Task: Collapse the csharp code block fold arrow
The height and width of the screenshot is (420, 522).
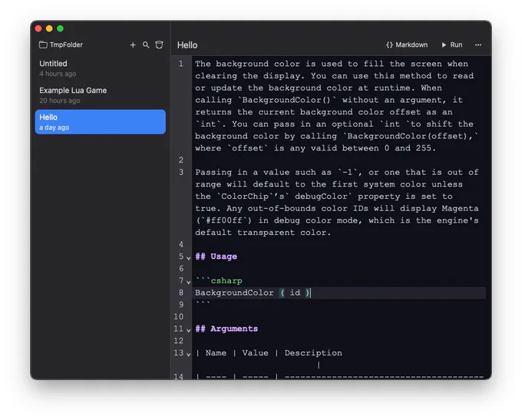Action: [x=188, y=282]
